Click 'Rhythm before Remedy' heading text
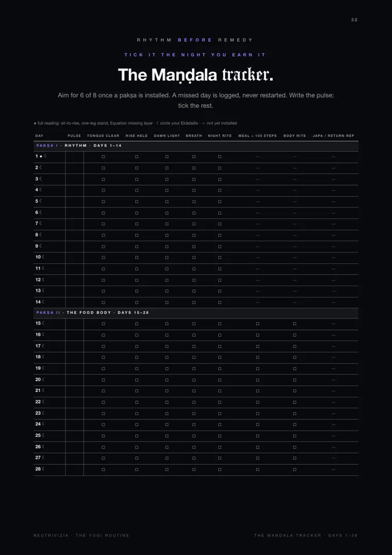Screen dimensions: 392x555 [195, 40]
